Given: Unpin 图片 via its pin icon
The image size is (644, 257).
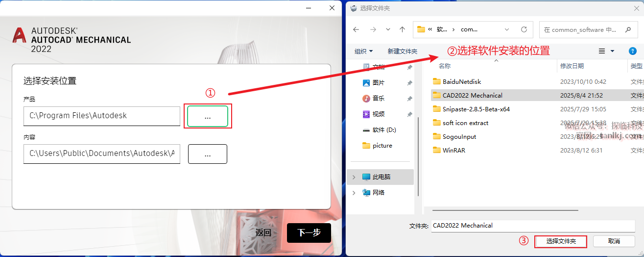Looking at the screenshot, I should pos(409,82).
